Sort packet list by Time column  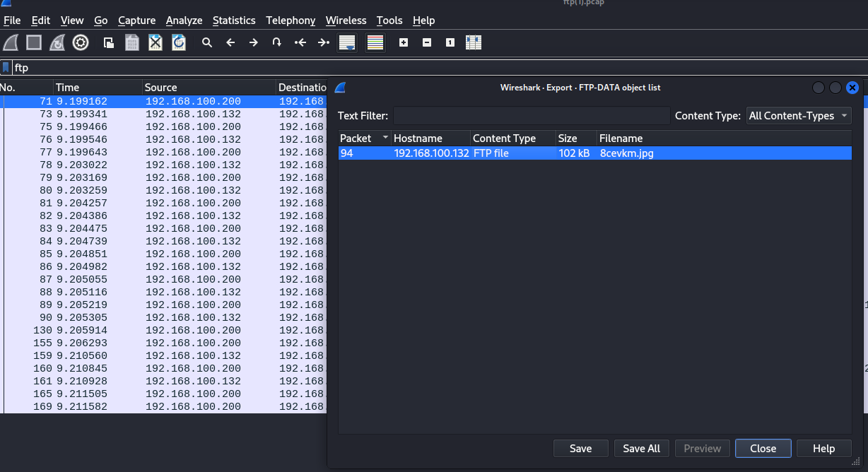[x=98, y=88]
